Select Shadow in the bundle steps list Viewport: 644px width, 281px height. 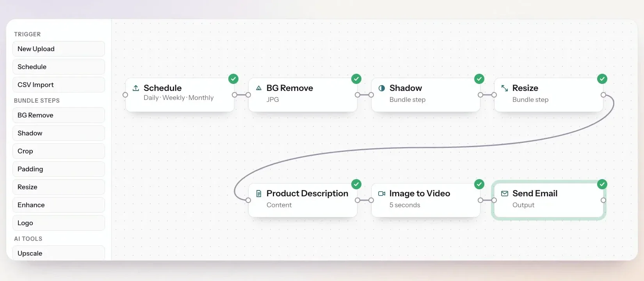[59, 133]
